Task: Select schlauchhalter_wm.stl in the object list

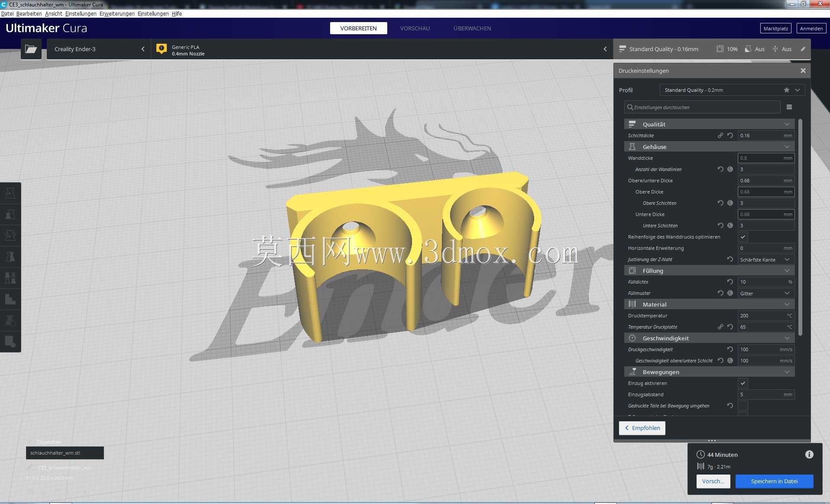Action: pos(65,453)
